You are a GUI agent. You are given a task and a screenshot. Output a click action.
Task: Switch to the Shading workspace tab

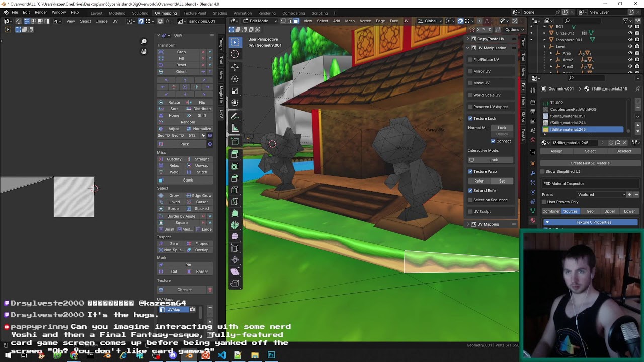[220, 13]
